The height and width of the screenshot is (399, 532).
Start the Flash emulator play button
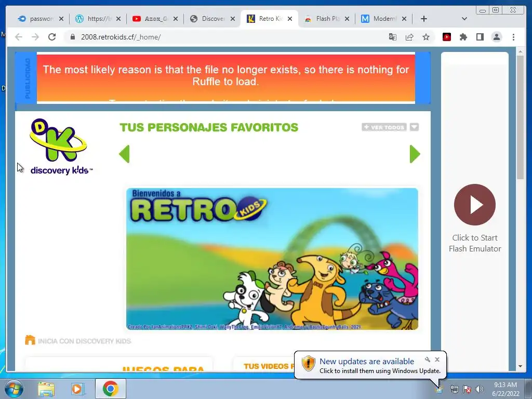[475, 205]
